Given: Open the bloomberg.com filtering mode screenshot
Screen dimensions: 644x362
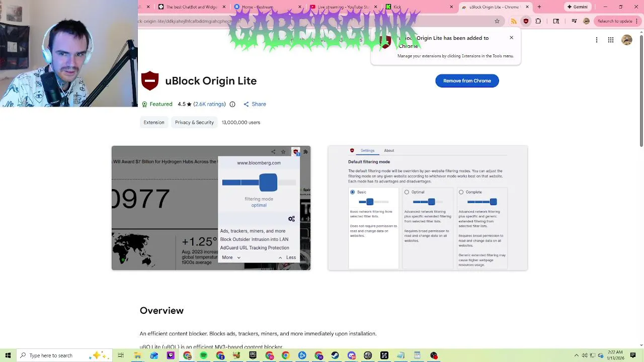Looking at the screenshot, I should coord(211,208).
